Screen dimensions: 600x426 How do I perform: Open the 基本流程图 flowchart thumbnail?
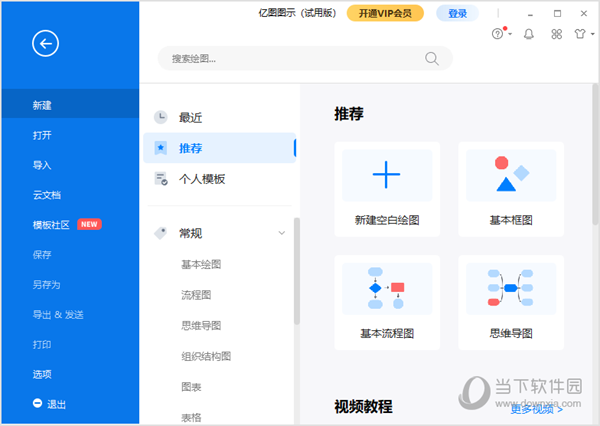(387, 289)
